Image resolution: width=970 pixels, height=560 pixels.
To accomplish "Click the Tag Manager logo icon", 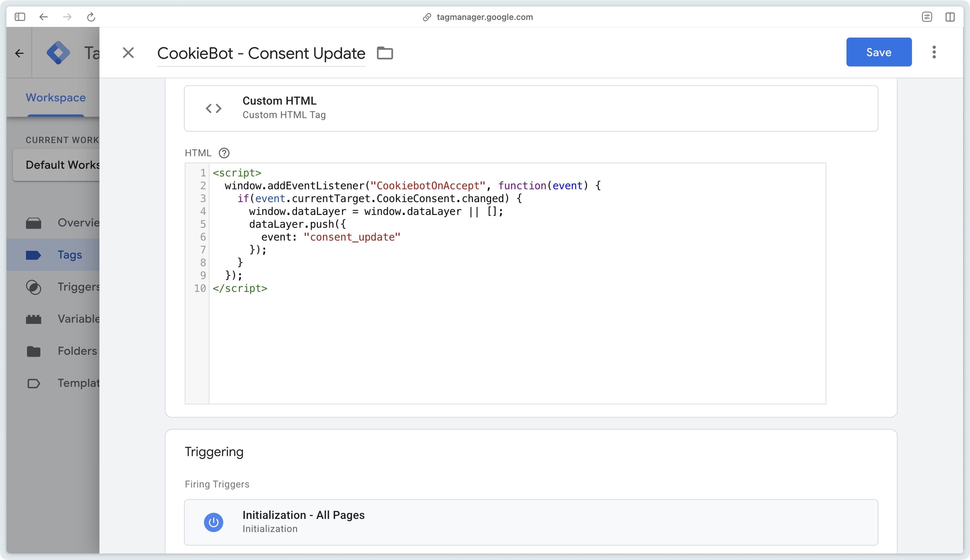I will 58,53.
